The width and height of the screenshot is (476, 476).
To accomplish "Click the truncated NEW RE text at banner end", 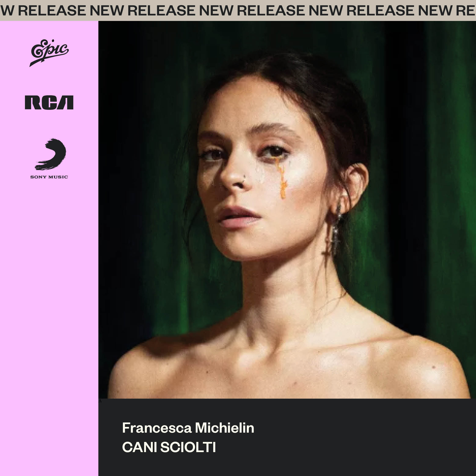I will point(447,11).
